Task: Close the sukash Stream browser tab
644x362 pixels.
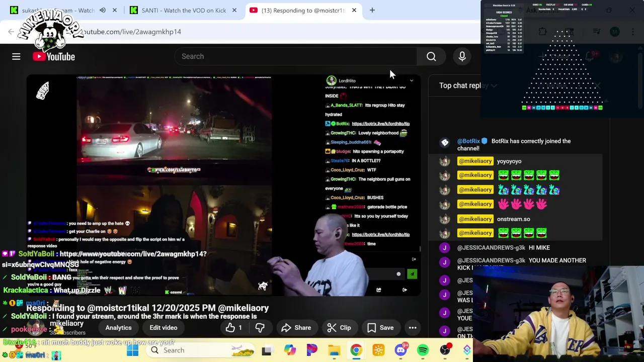Action: click(115, 10)
